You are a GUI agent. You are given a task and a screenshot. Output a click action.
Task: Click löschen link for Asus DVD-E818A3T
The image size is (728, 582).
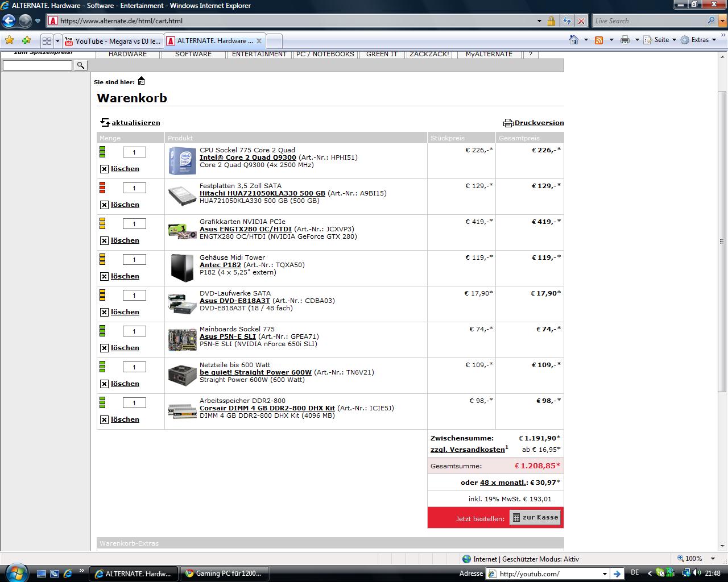pos(125,312)
